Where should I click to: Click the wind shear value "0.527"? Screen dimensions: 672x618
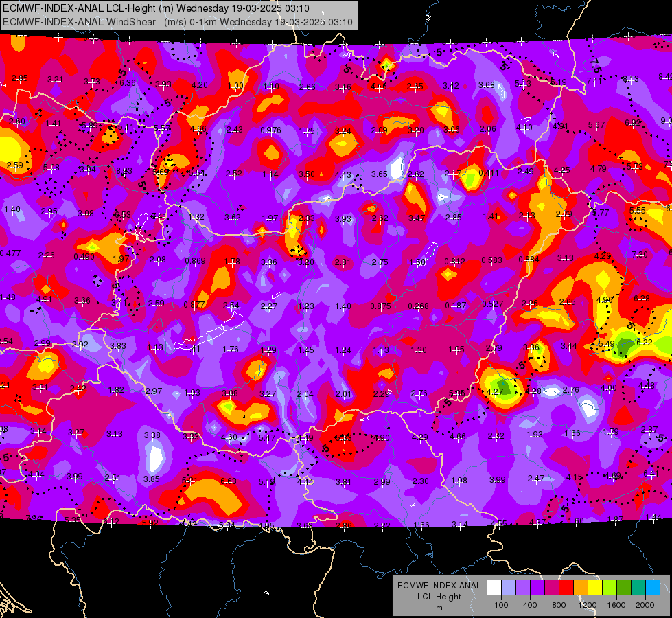click(492, 304)
